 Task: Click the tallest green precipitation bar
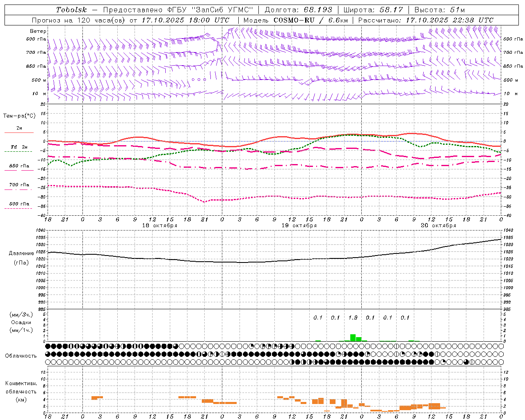click(353, 338)
